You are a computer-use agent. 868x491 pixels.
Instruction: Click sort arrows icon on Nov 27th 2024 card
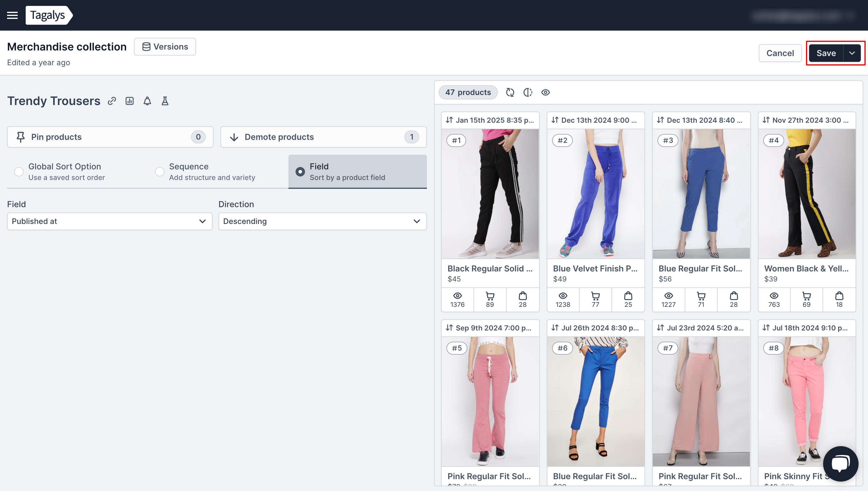click(766, 120)
